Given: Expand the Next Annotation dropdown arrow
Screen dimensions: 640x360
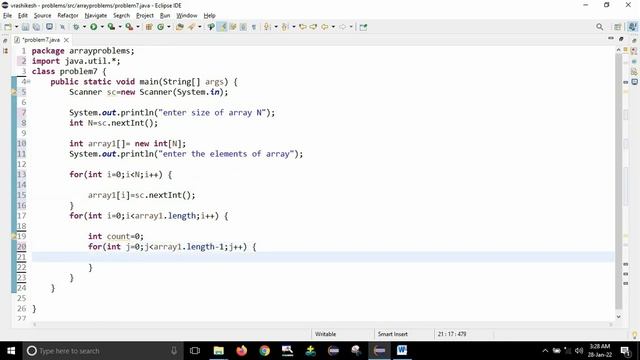Looking at the screenshot, I should click(276, 27).
